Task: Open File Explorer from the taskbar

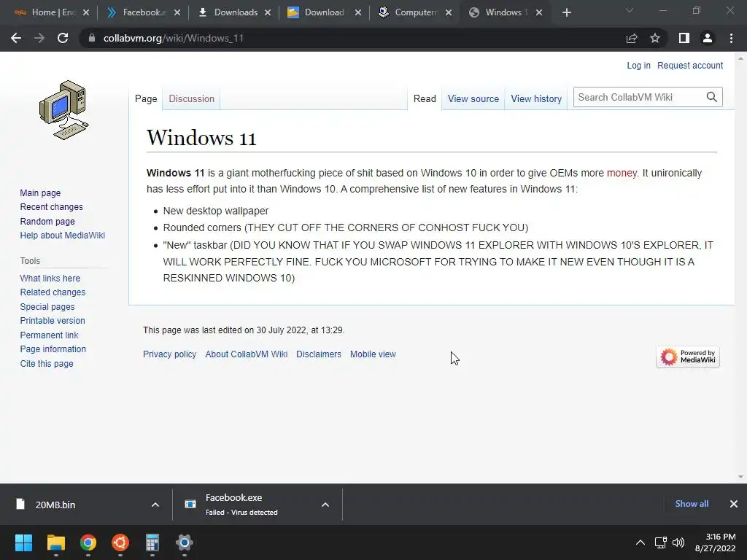Action: (55, 542)
